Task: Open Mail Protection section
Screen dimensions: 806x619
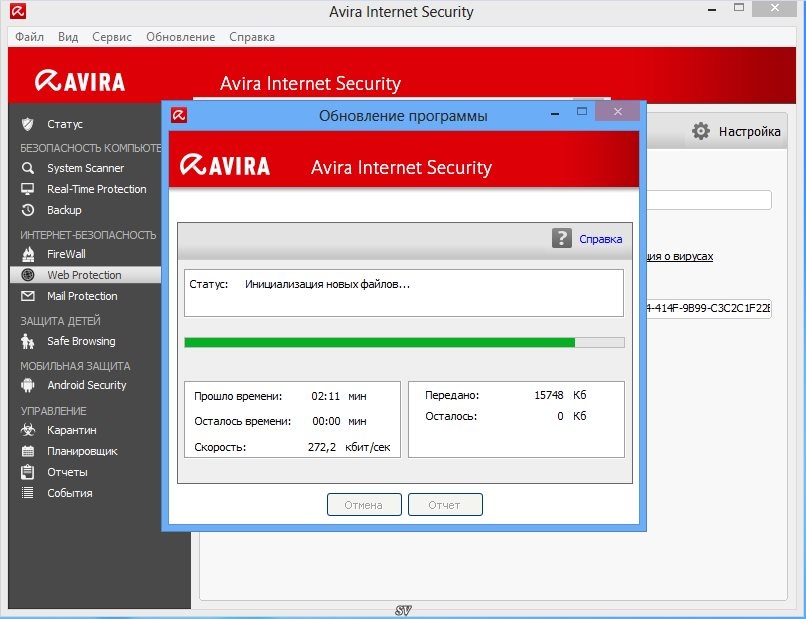Action: click(82, 296)
